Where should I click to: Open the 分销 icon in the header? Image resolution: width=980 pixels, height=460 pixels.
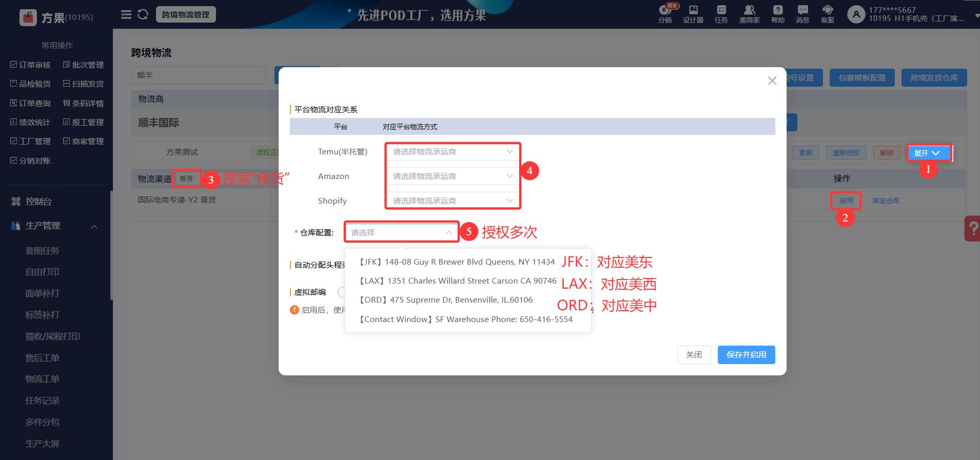665,14
